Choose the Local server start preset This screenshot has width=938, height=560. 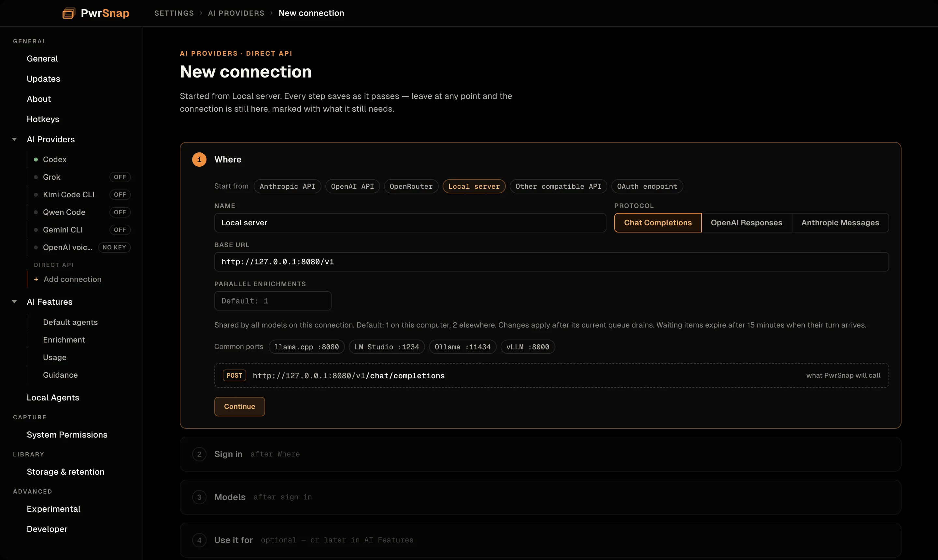[474, 187]
